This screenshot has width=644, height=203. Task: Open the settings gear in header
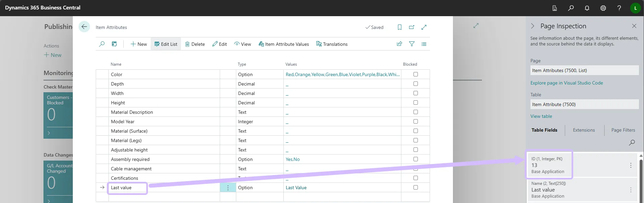coord(603,8)
